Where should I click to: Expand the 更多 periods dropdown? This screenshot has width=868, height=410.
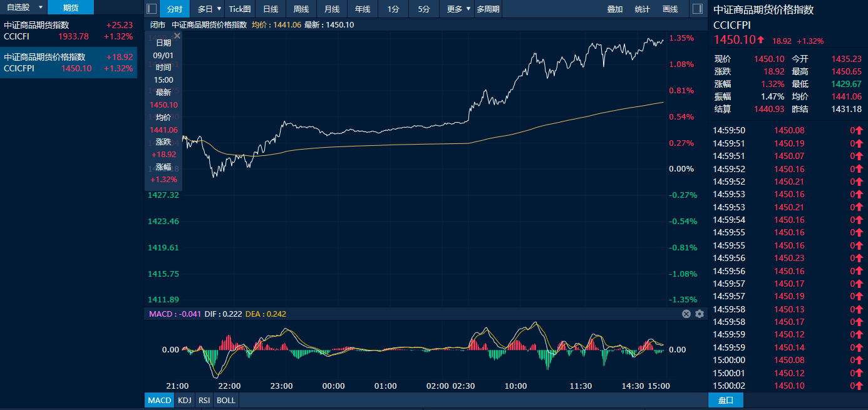(468, 9)
